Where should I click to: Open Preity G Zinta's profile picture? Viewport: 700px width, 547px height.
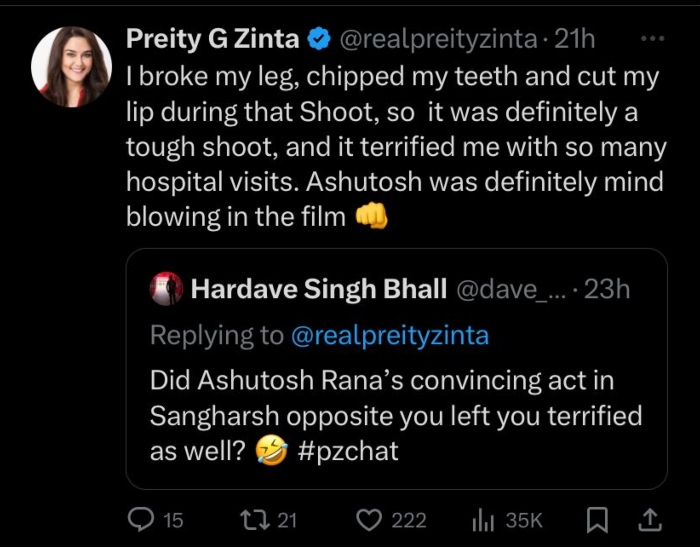(x=71, y=67)
